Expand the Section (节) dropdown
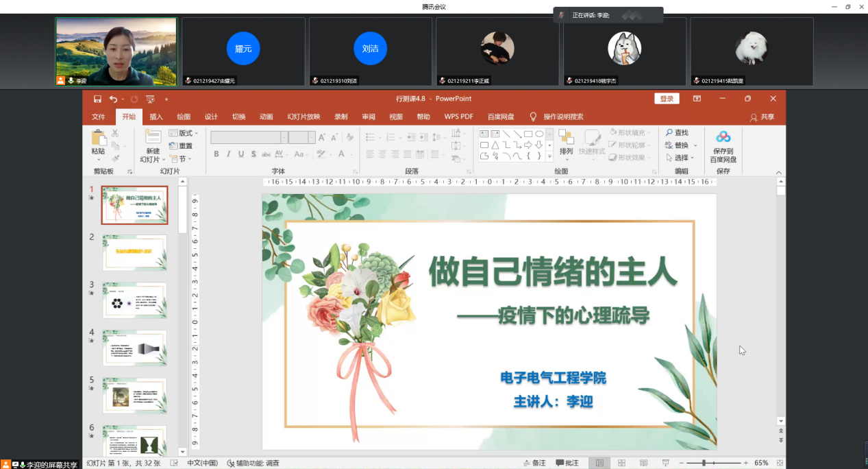 (x=182, y=158)
